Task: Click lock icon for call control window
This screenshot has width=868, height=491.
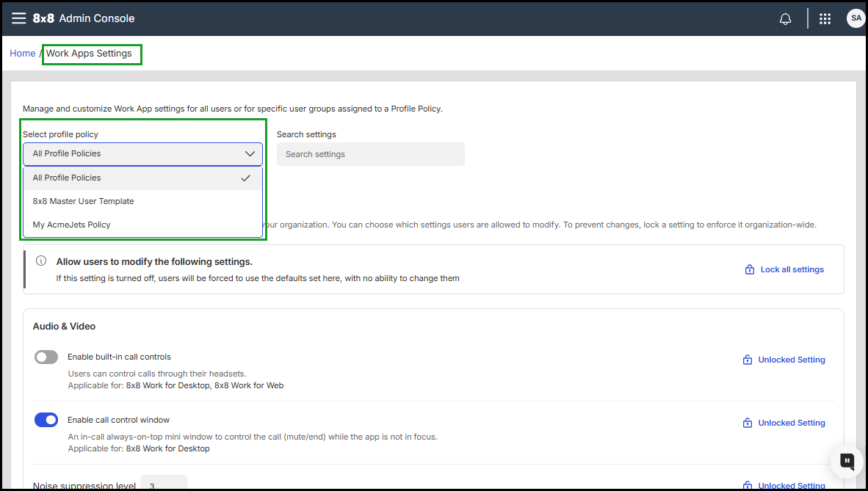Action: (x=747, y=423)
